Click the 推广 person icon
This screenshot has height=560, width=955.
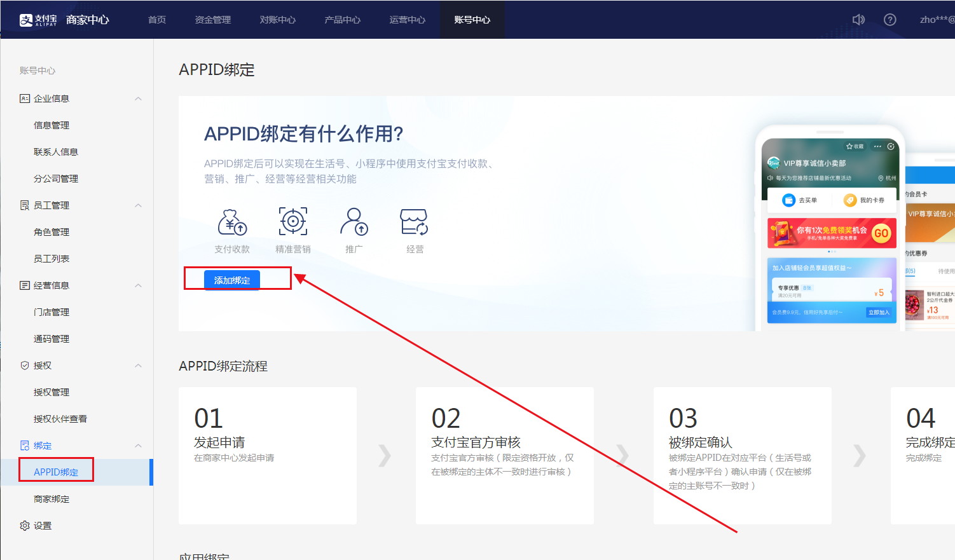pos(354,222)
